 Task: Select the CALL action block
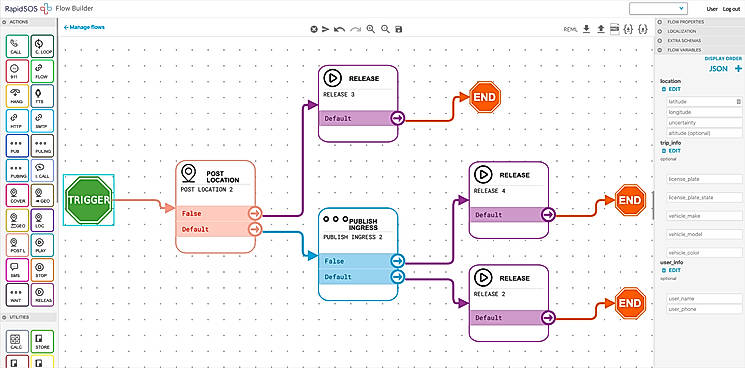(17, 46)
